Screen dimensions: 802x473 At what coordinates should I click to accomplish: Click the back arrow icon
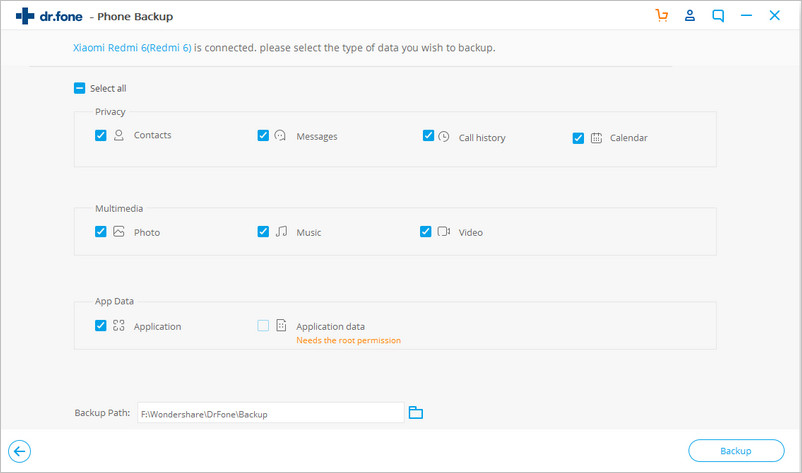[x=19, y=451]
